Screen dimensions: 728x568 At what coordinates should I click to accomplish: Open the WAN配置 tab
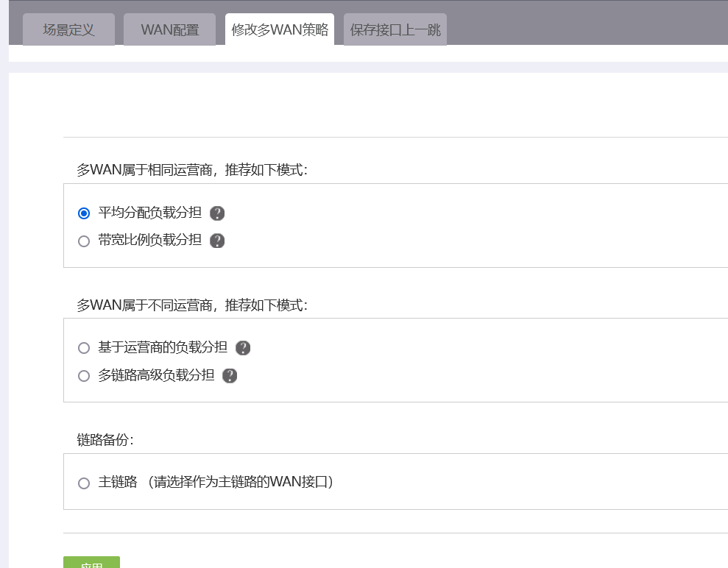pos(169,29)
